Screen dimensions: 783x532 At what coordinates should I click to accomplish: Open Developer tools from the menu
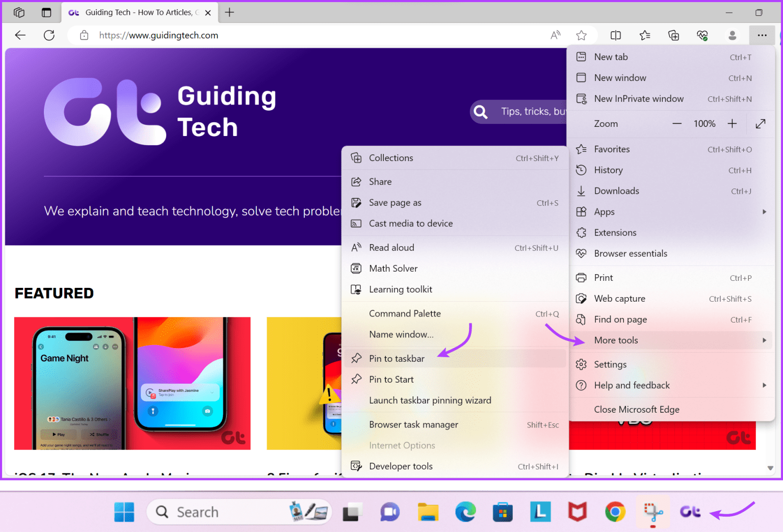(401, 466)
